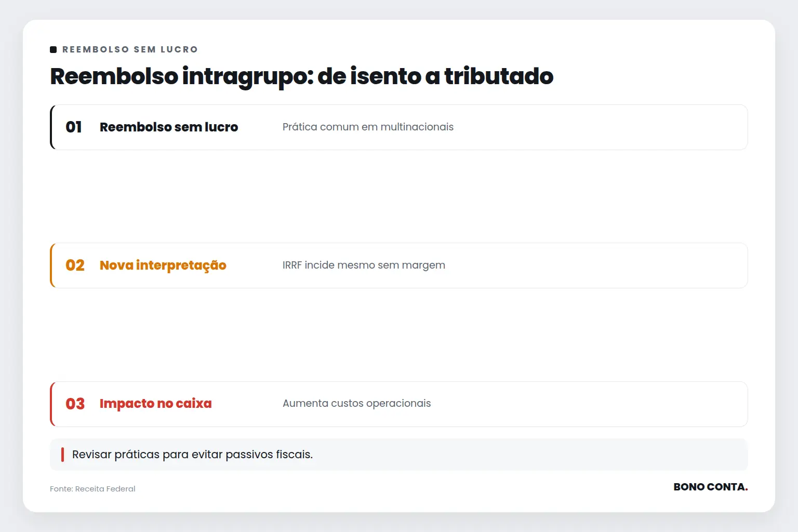Select the 'Impacto no caixa' title
Image resolution: width=798 pixels, height=532 pixels.
point(156,404)
